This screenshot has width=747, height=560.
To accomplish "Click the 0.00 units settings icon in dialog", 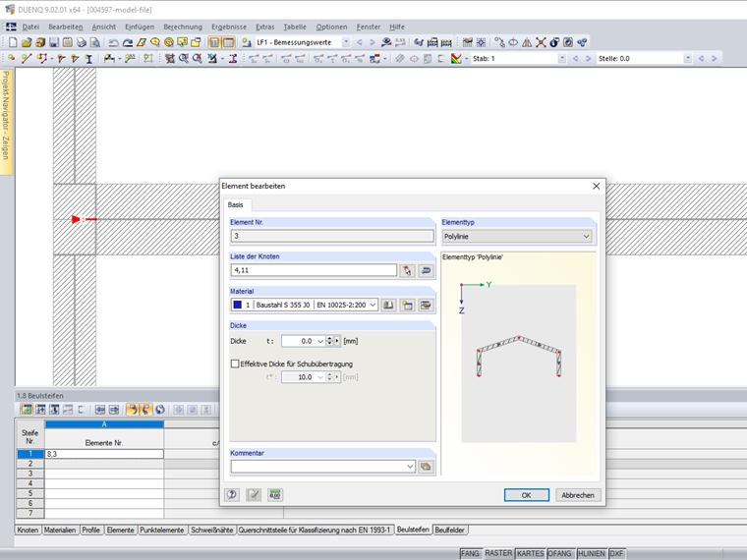I will (275, 495).
